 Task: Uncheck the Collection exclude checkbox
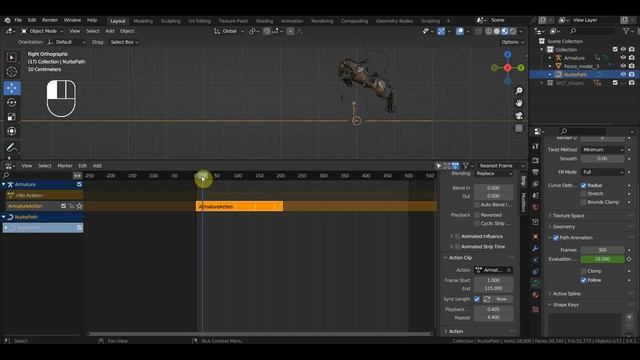click(x=615, y=49)
